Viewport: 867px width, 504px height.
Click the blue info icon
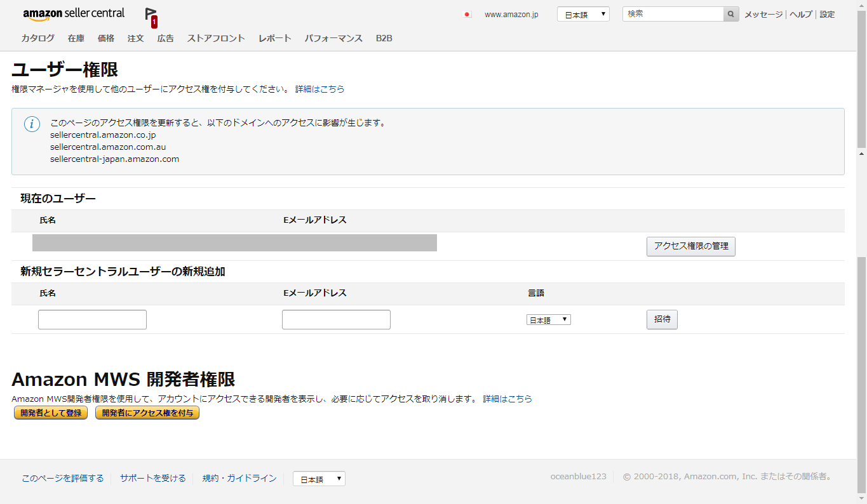click(x=32, y=124)
